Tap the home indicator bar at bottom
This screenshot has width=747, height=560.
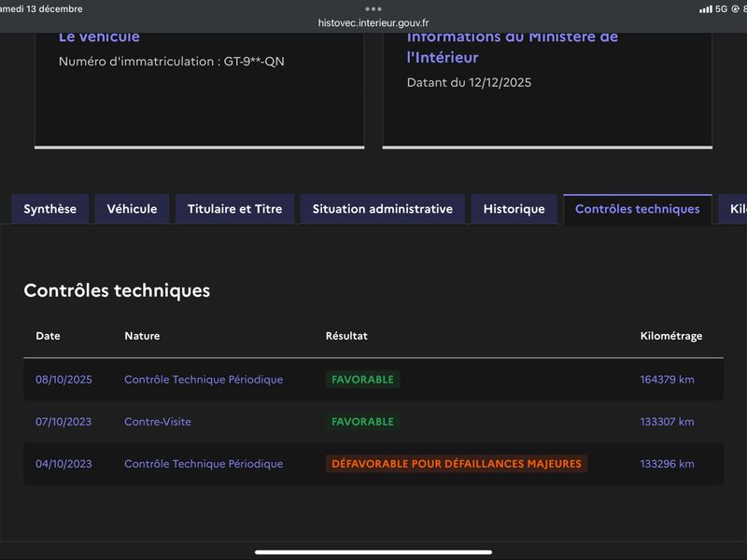[373, 552]
